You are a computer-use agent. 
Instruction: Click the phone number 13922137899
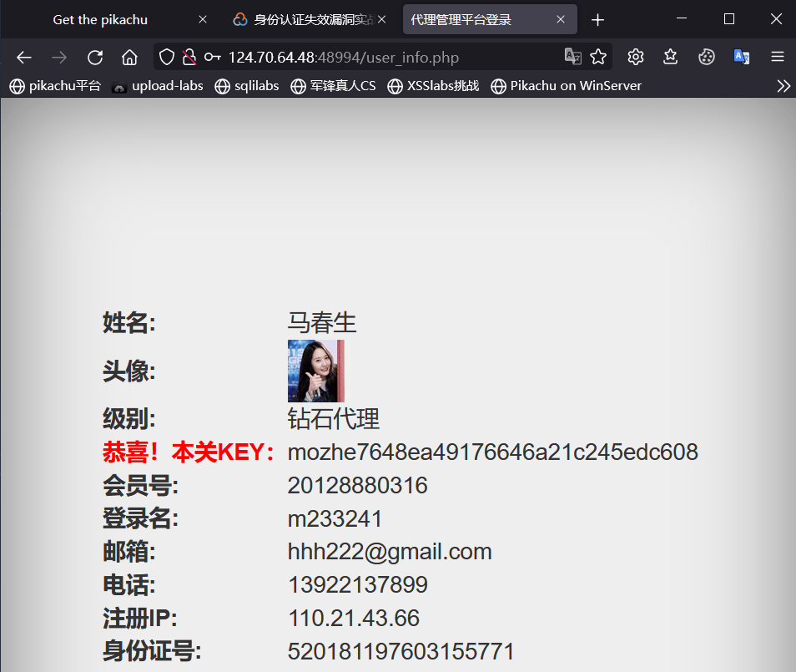(357, 584)
